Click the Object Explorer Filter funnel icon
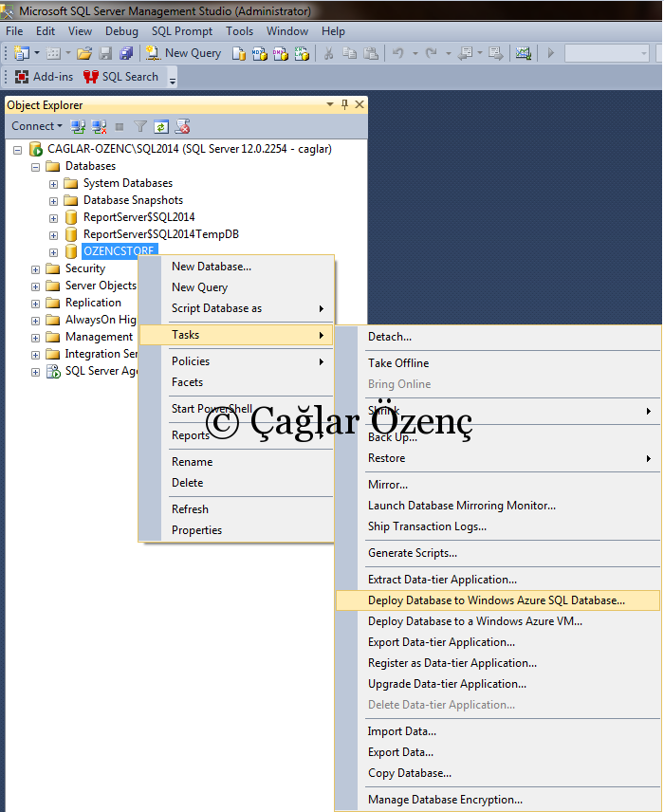This screenshot has height=812, width=664. click(x=140, y=126)
